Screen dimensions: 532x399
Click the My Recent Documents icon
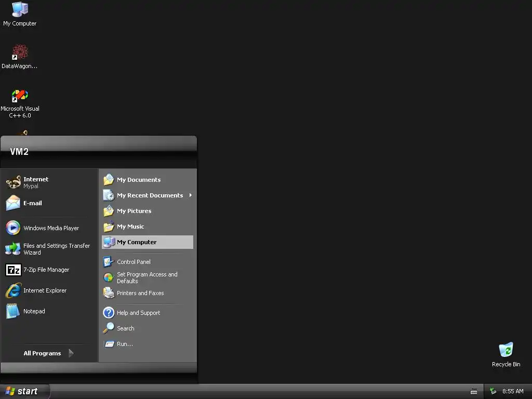[x=109, y=195]
